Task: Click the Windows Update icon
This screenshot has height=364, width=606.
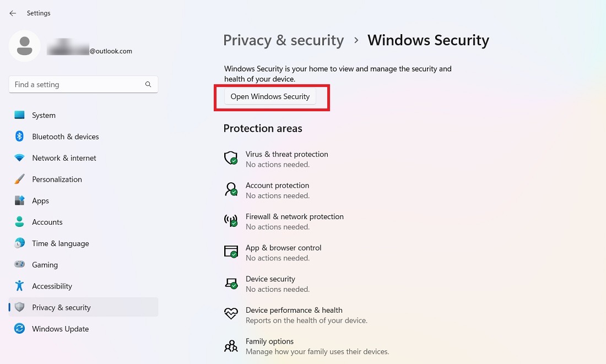Action: click(18, 329)
